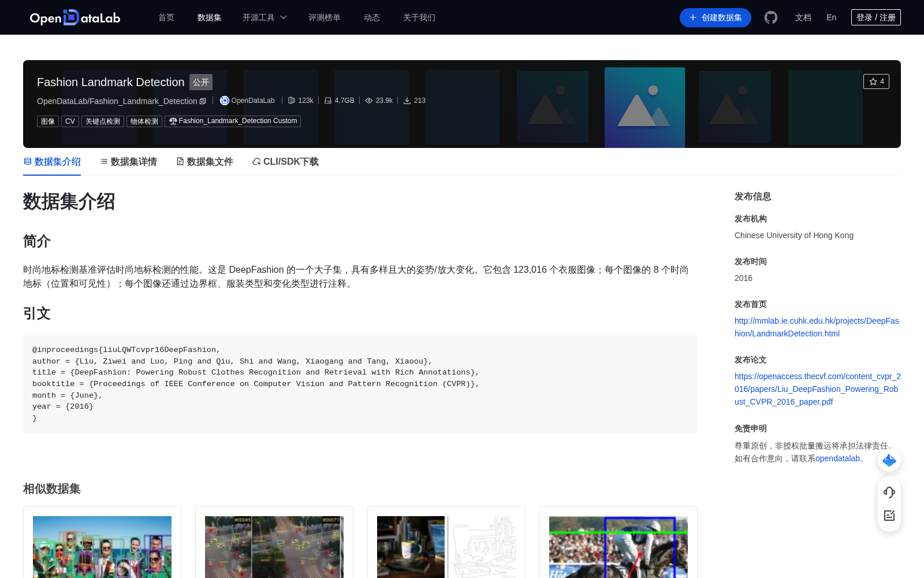Open similar dataset thumbnail with coffee mug
The image size is (924, 578).
click(446, 547)
